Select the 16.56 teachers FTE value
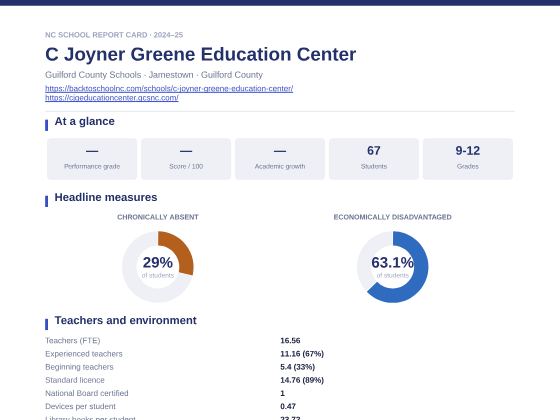Image resolution: width=560 pixels, height=420 pixels. click(x=290, y=340)
